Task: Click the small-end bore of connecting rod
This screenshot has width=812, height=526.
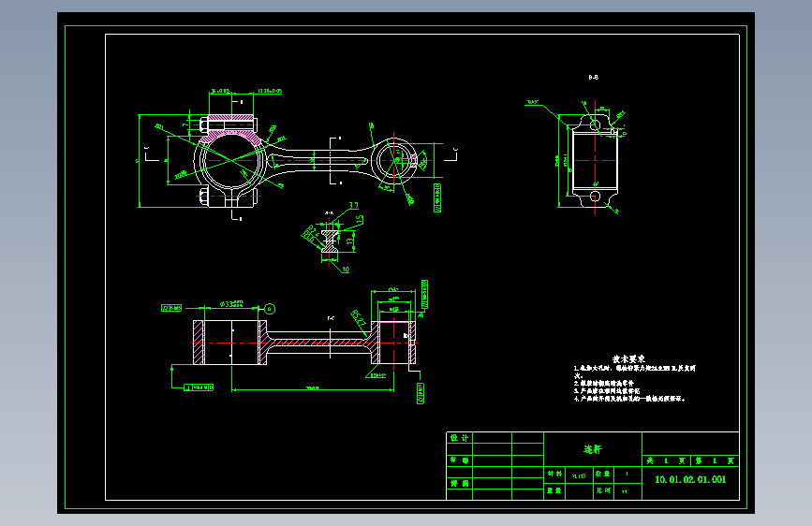Action: (394, 160)
